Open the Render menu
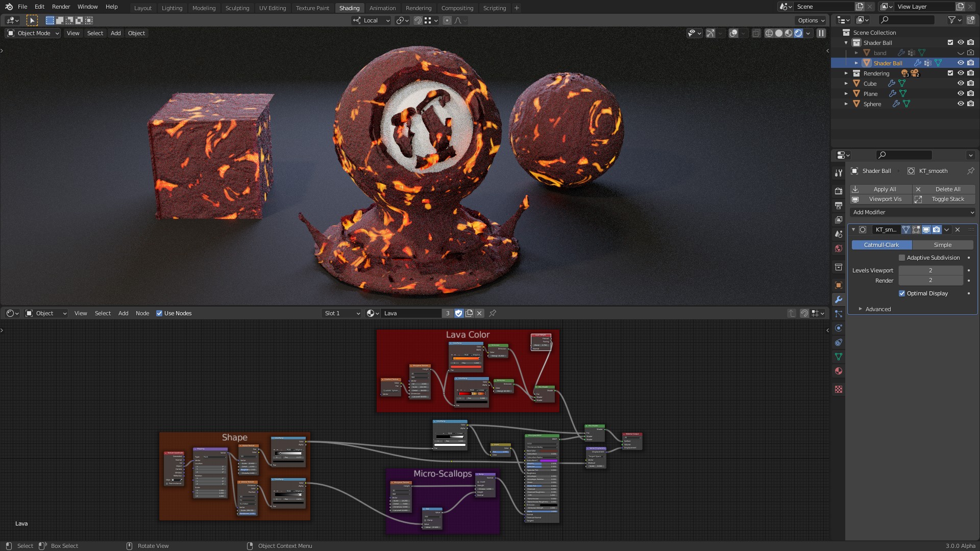Image resolution: width=980 pixels, height=551 pixels. coord(61,7)
